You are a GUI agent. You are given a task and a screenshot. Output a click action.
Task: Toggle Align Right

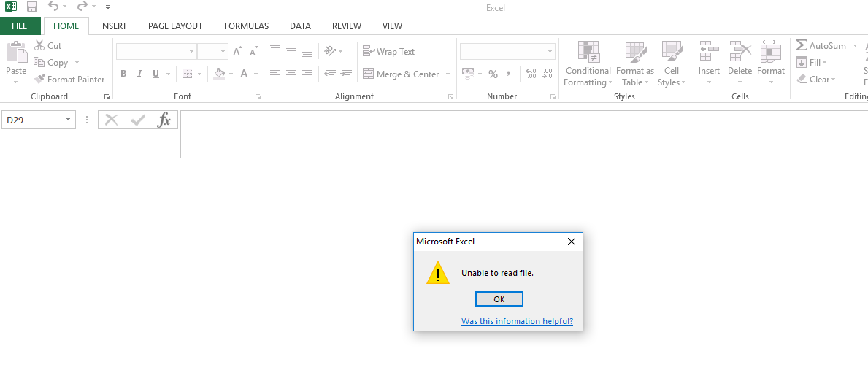tap(307, 74)
